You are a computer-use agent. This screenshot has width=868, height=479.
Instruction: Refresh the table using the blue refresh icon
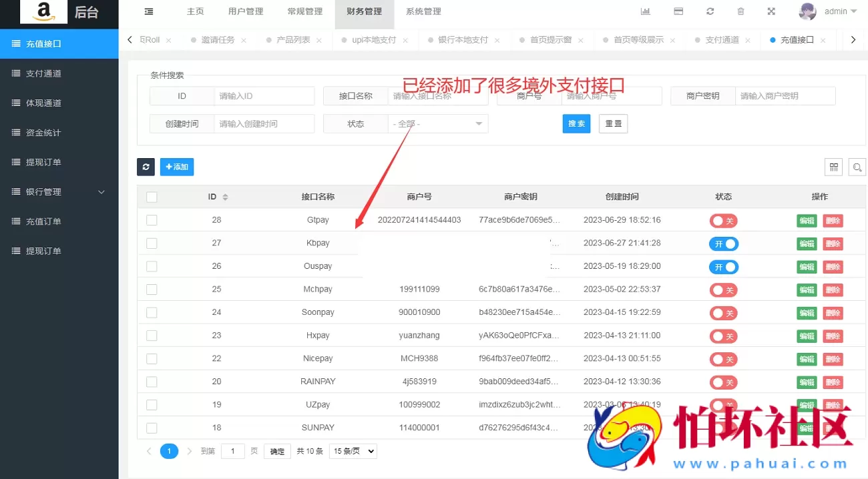[x=146, y=167]
